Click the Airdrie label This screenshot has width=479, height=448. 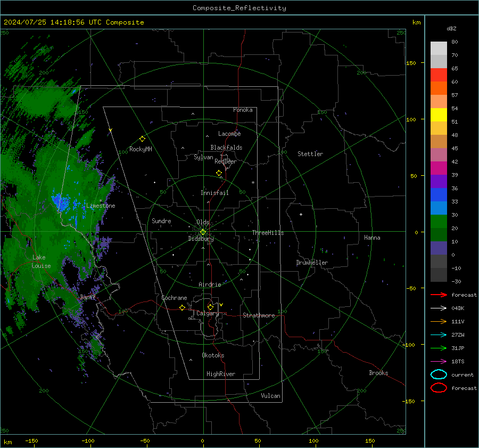(210, 284)
